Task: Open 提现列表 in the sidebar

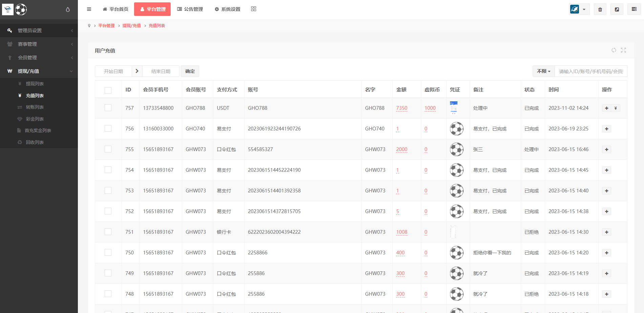Action: click(35, 84)
